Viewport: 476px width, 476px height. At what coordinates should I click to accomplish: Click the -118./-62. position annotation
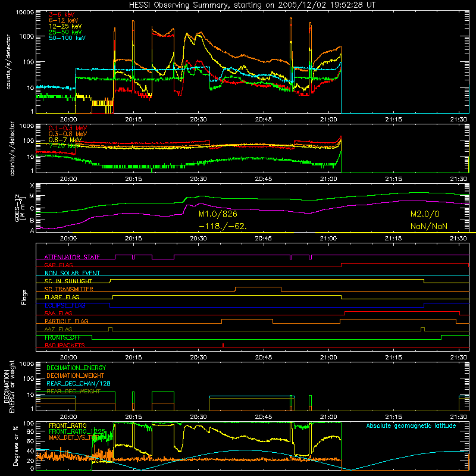223,227
